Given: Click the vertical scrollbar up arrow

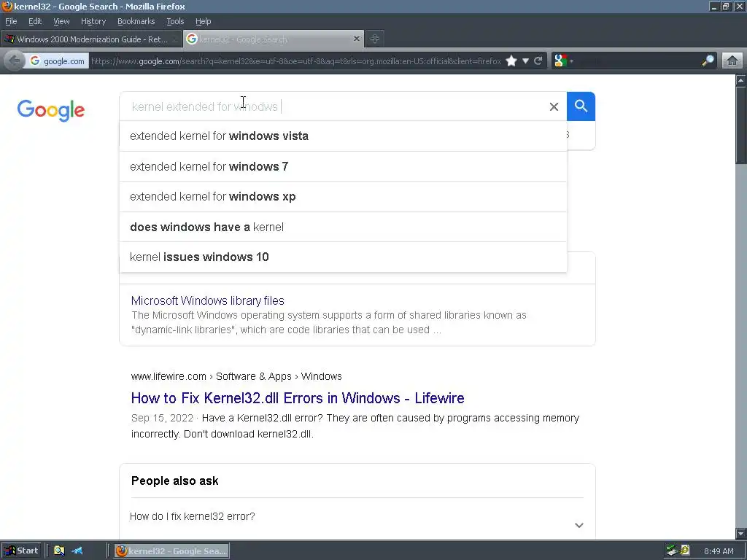Looking at the screenshot, I should [741, 80].
